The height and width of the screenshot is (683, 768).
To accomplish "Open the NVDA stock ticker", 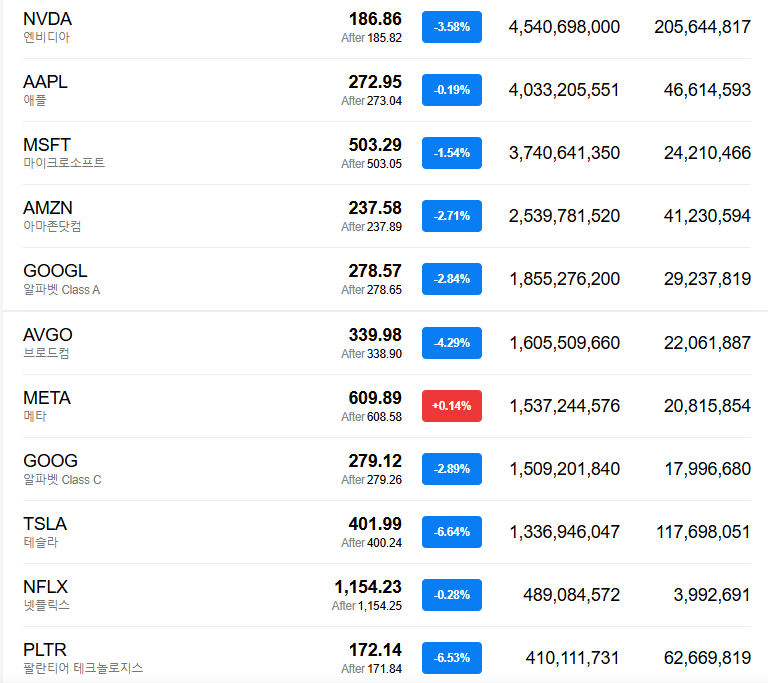I will click(48, 19).
